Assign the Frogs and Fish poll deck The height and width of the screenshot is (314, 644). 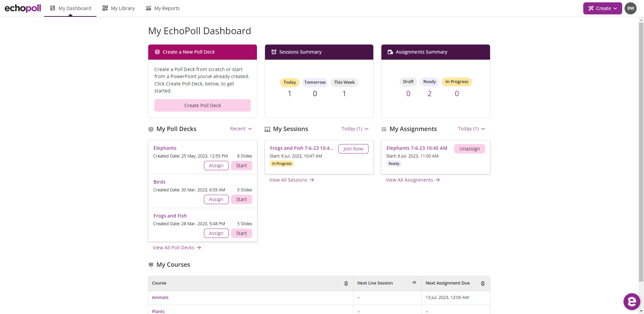pos(216,233)
